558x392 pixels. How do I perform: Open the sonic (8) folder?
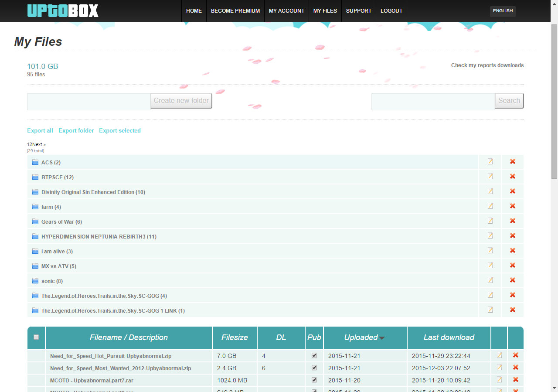point(52,281)
